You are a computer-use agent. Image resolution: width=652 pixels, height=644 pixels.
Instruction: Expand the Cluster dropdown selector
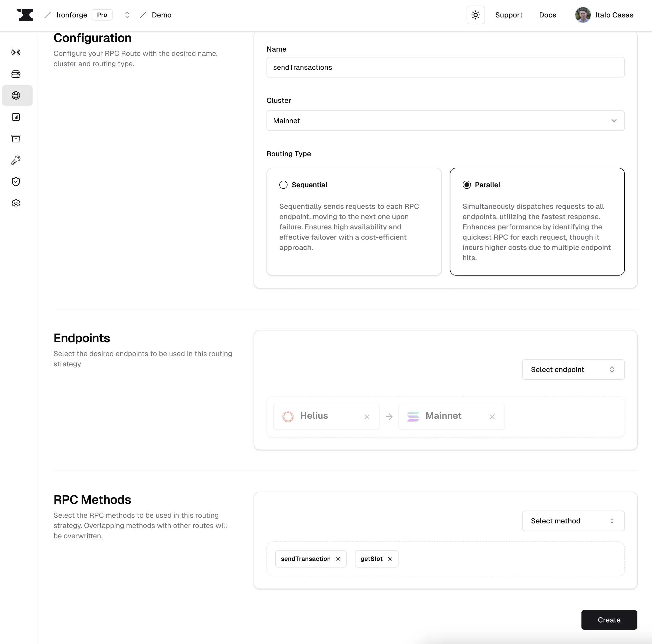pyautogui.click(x=445, y=120)
